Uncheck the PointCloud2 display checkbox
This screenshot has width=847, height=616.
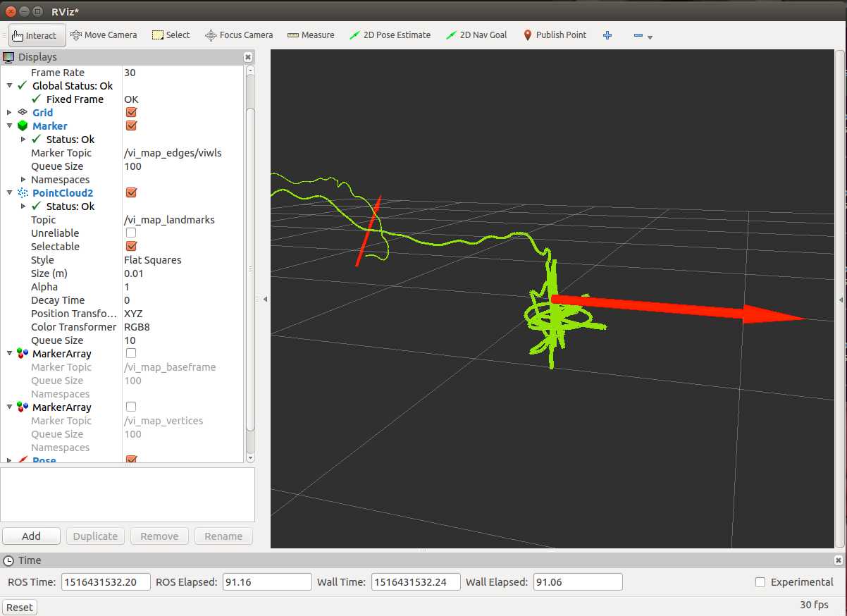tap(131, 192)
